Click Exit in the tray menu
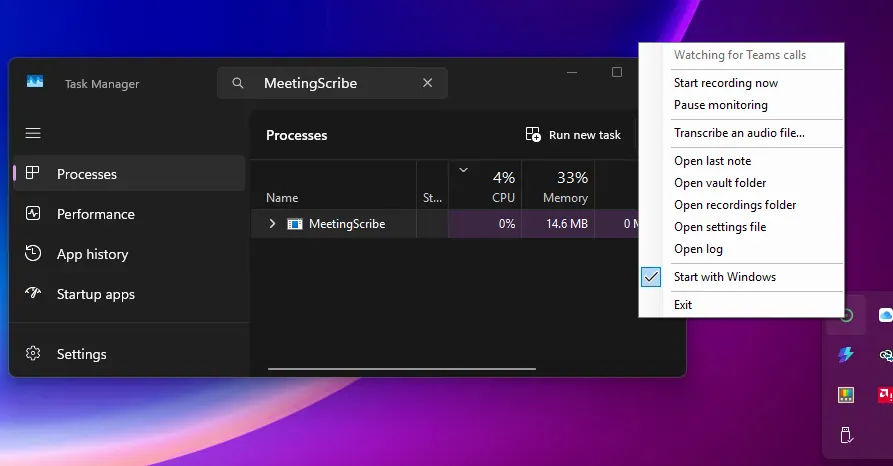893x466 pixels. pyautogui.click(x=683, y=305)
